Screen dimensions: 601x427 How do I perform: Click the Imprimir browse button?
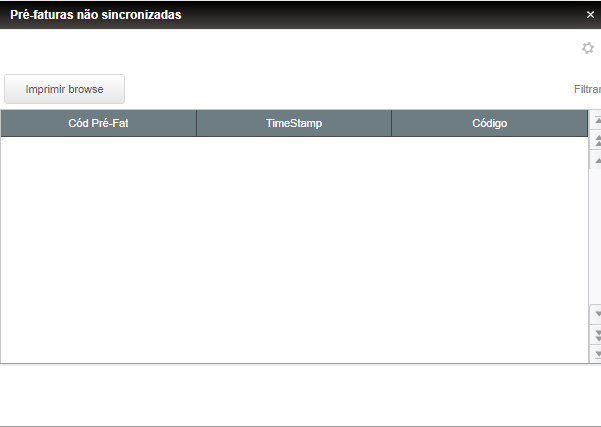pos(64,89)
